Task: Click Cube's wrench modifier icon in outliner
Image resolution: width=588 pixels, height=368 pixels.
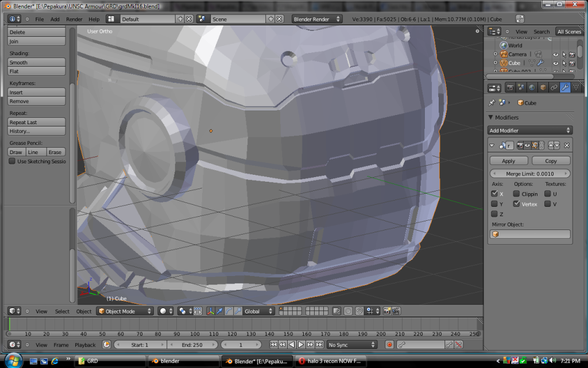Action: pyautogui.click(x=540, y=63)
